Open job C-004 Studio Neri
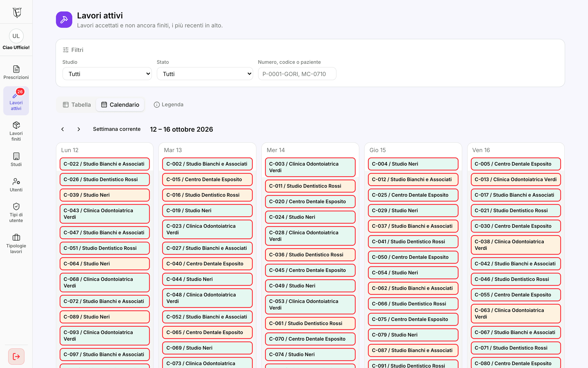Viewport: 588px width, 368px height. click(413, 164)
